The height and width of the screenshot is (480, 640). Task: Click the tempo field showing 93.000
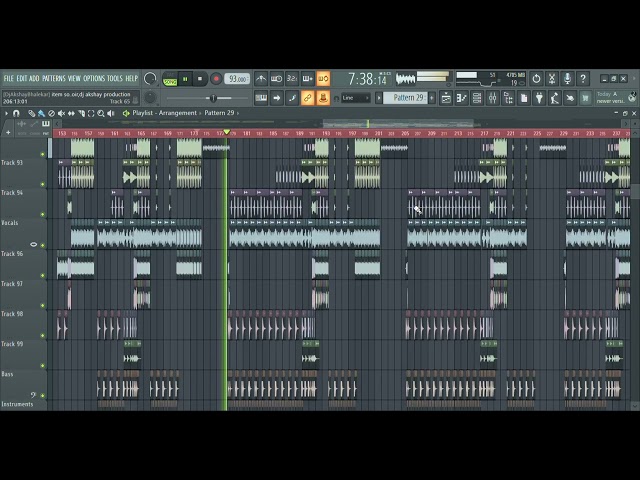coord(237,79)
